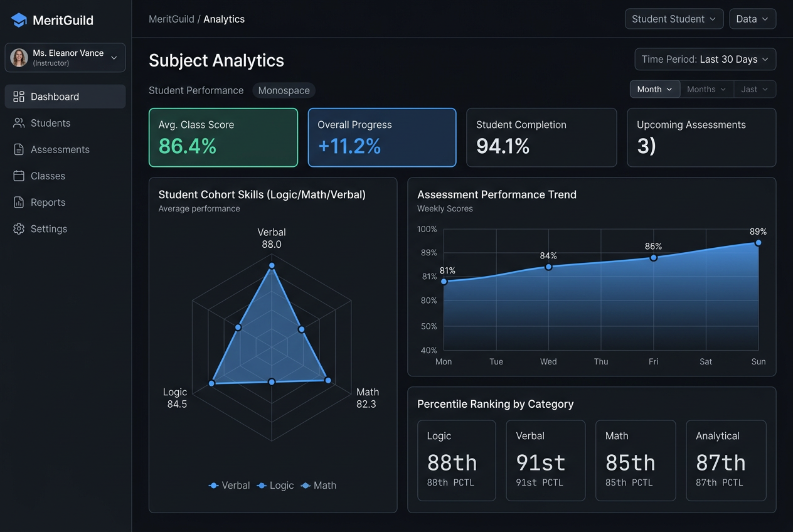Click the Wednesday 84% trend data point
The image size is (793, 532).
pyautogui.click(x=548, y=267)
